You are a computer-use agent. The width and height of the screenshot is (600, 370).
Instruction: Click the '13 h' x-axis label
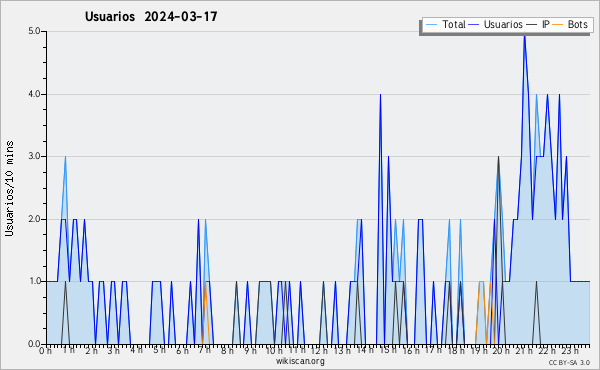(x=342, y=351)
